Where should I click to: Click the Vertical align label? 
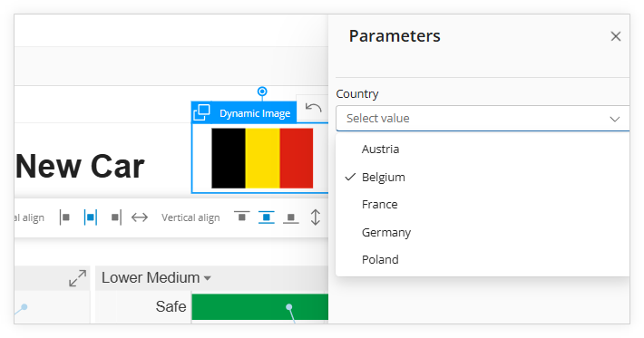pos(190,217)
